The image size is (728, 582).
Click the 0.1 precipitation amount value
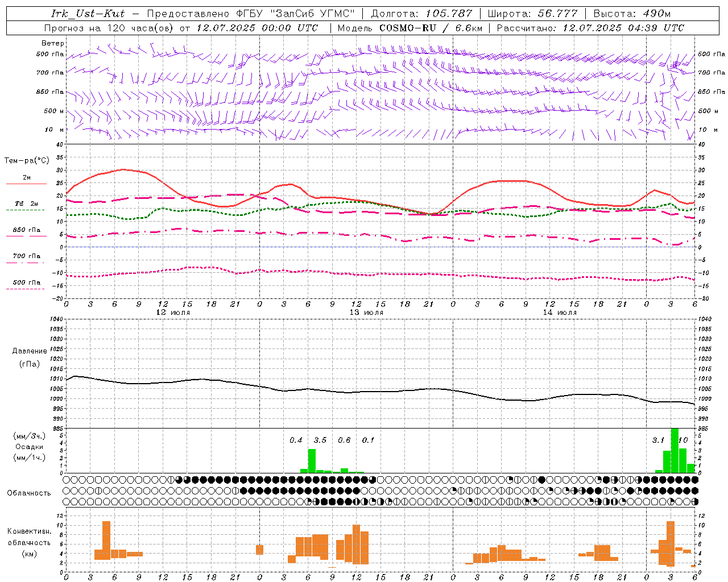369,440
